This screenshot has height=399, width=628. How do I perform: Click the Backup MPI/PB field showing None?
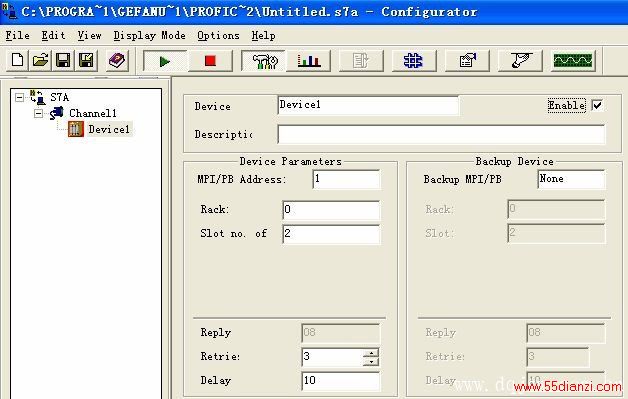[x=571, y=179]
